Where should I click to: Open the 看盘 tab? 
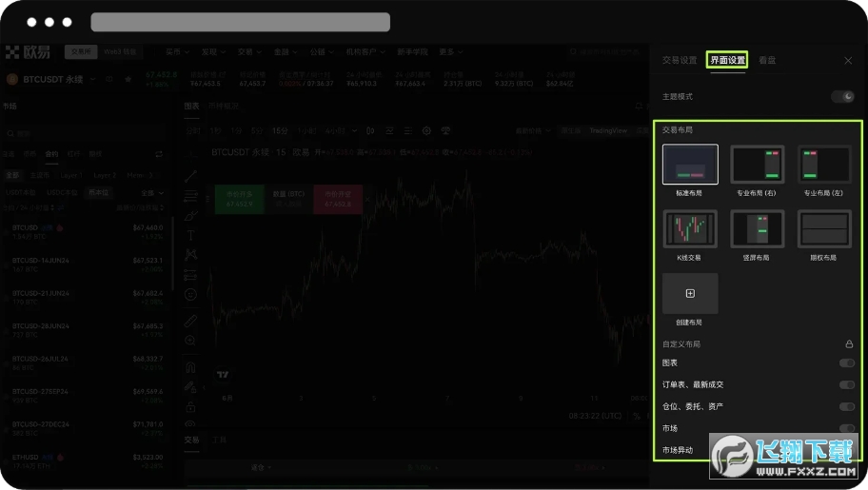767,60
